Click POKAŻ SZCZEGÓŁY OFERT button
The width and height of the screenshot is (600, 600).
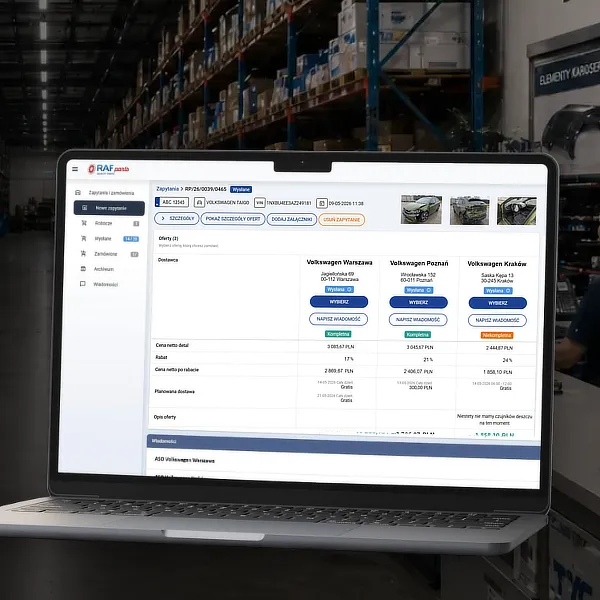233,219
